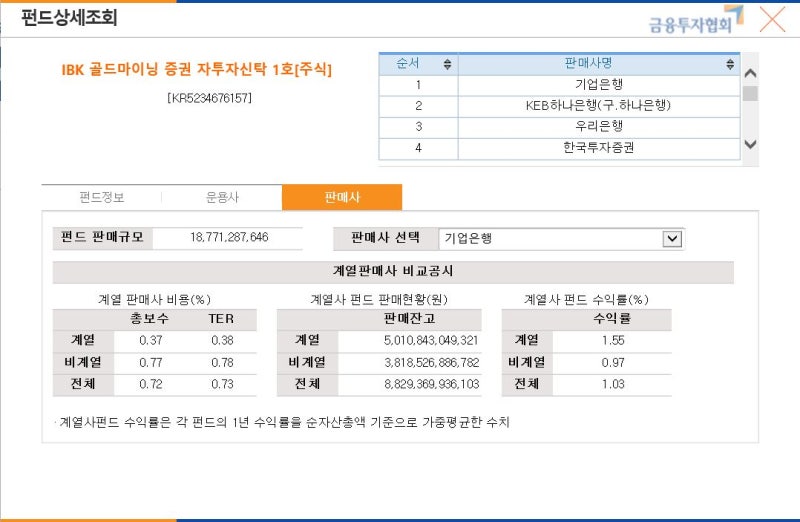Click the 계열사 펀드 수익률(%) caption
Image resolution: width=800 pixels, height=522 pixels.
[x=586, y=300]
